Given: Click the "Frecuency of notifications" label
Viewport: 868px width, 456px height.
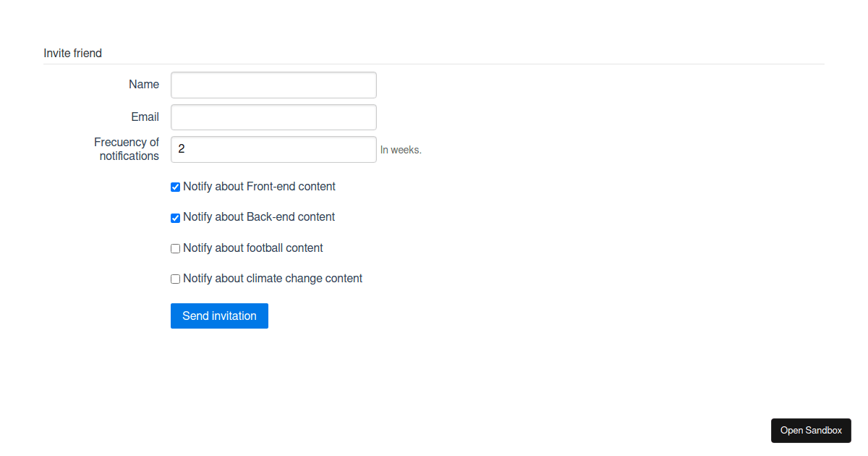Looking at the screenshot, I should coord(127,149).
